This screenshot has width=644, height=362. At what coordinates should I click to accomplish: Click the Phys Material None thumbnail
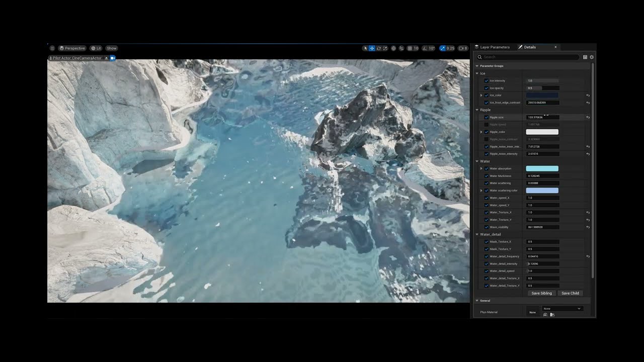532,312
